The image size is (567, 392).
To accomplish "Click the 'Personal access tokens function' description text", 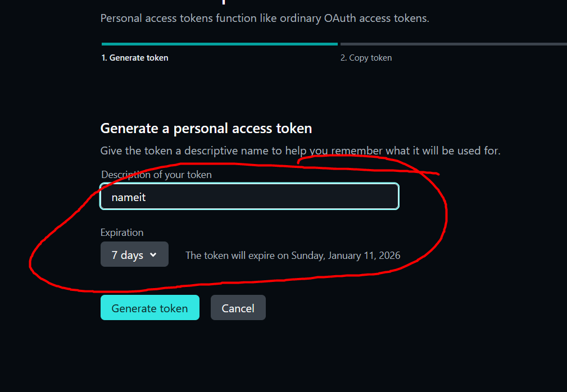I will 264,18.
